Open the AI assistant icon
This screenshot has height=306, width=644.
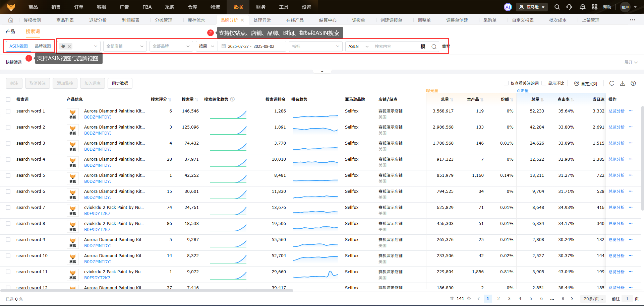[508, 7]
